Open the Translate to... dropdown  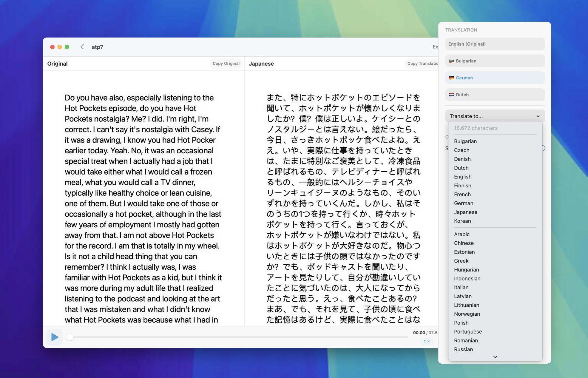point(495,116)
